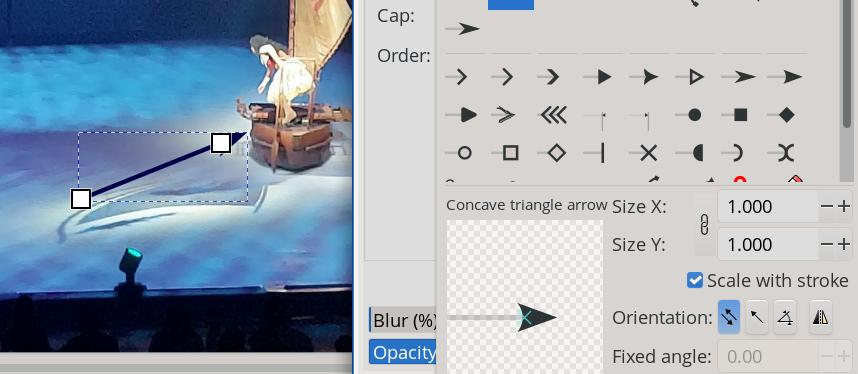The height and width of the screenshot is (374, 858).
Task: Increase Size X with the plus button
Action: (x=844, y=206)
